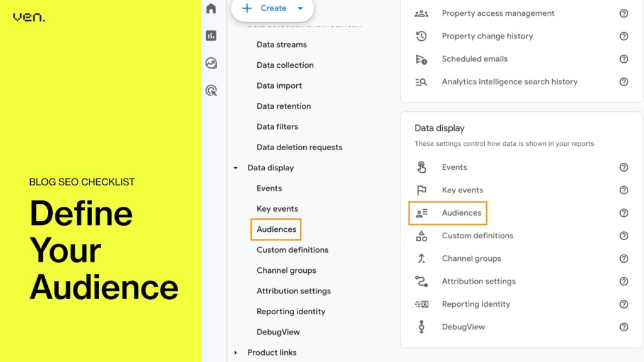Select the Advertising target icon
Image resolution: width=644 pixels, height=362 pixels.
pos(211,90)
